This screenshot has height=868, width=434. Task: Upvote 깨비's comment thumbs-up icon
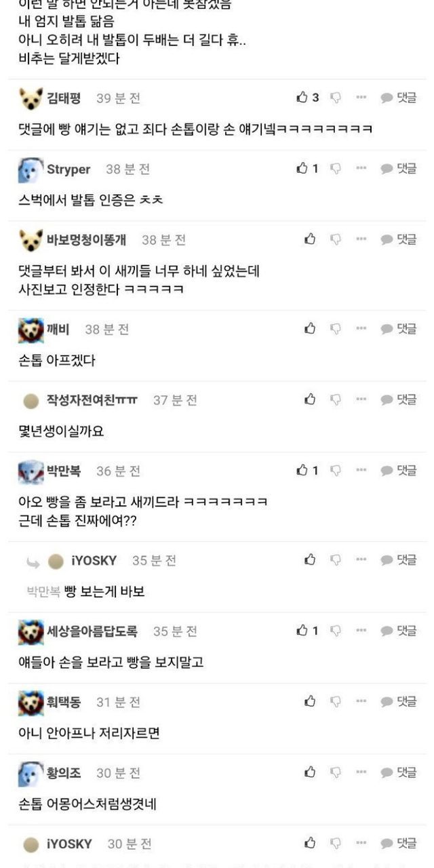coord(311,329)
